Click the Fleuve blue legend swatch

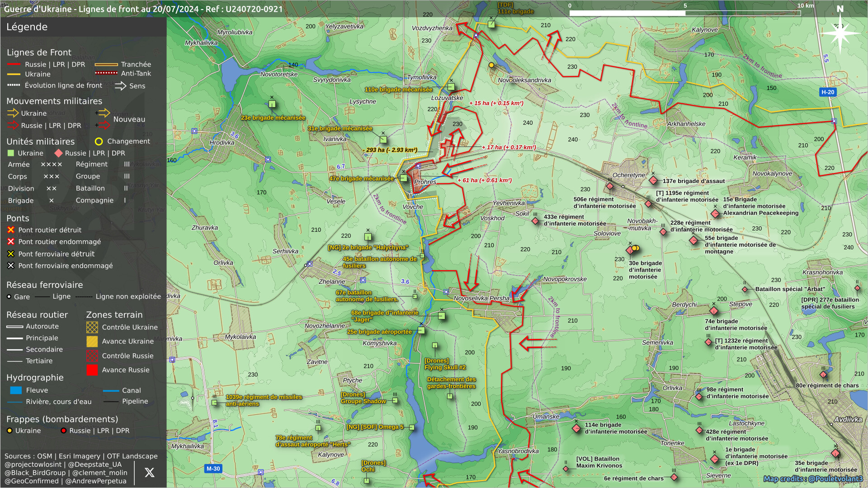point(16,390)
